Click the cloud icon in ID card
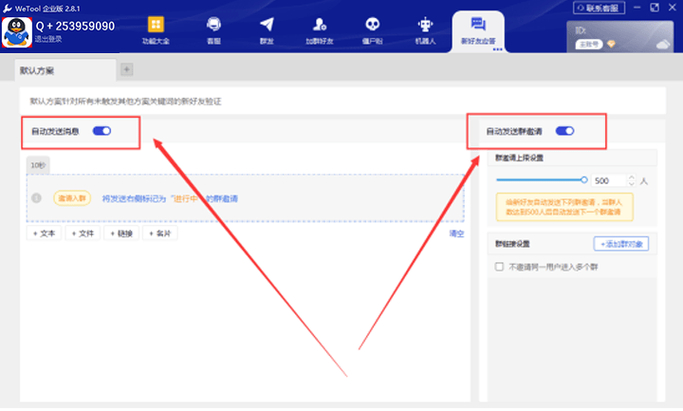The width and height of the screenshot is (683, 411). (x=663, y=44)
